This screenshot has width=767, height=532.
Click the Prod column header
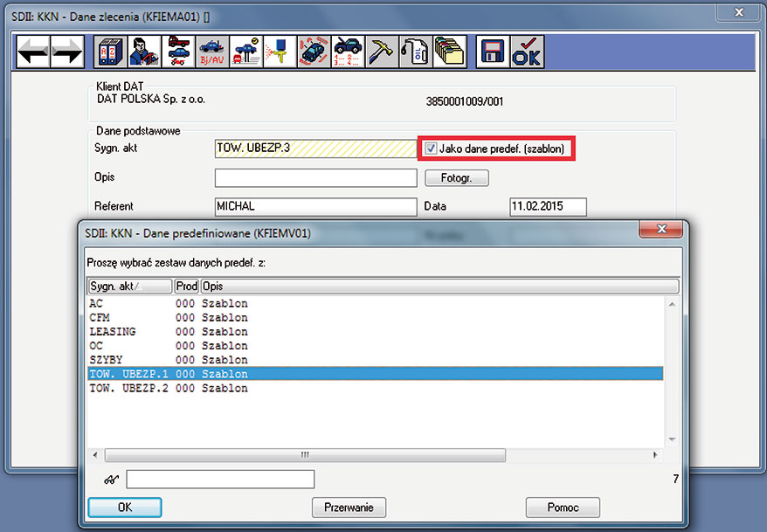pos(186,287)
